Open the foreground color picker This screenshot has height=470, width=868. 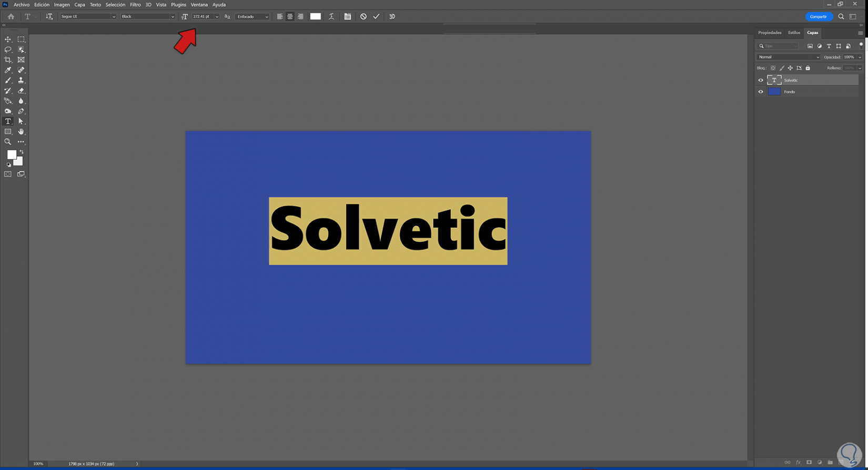pyautogui.click(x=12, y=155)
